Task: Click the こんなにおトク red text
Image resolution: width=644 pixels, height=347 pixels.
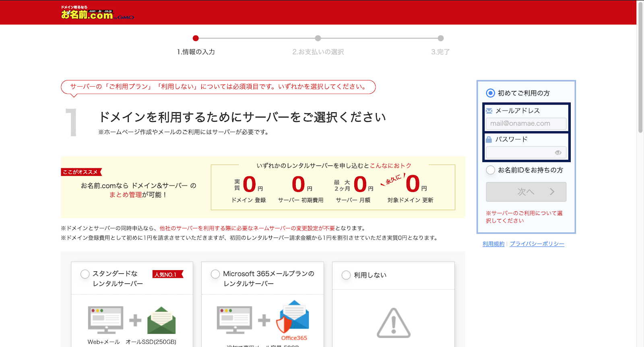Action: (x=391, y=165)
